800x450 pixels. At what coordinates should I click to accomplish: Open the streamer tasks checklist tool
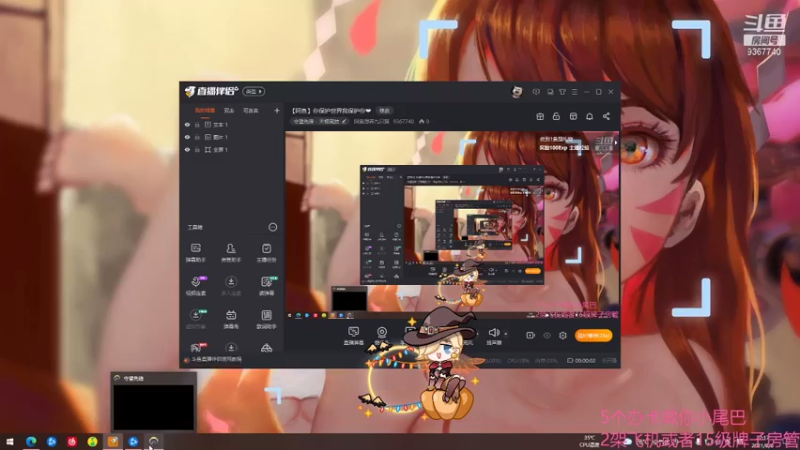[x=266, y=253]
